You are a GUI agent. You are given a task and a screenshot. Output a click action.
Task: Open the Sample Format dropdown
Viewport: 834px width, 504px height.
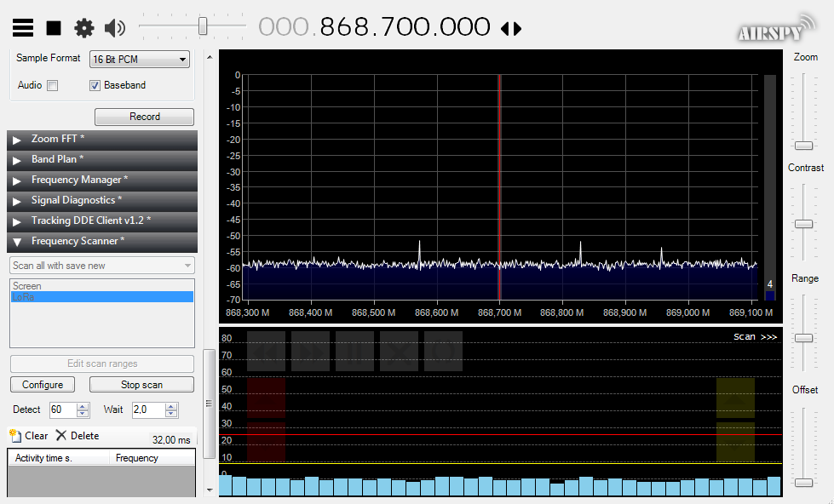click(x=140, y=59)
